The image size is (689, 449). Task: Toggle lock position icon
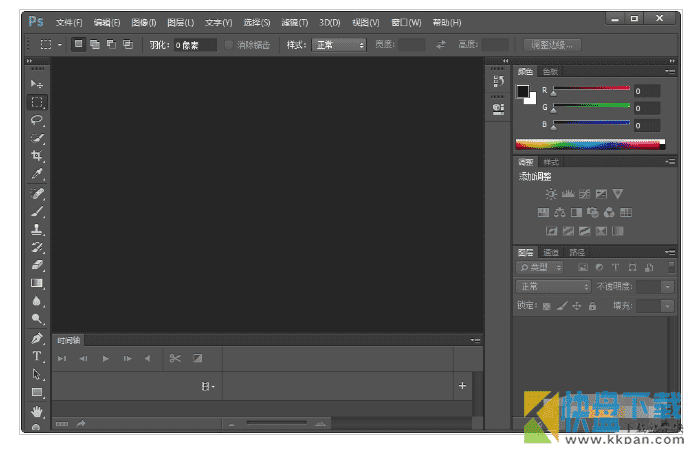click(x=577, y=306)
